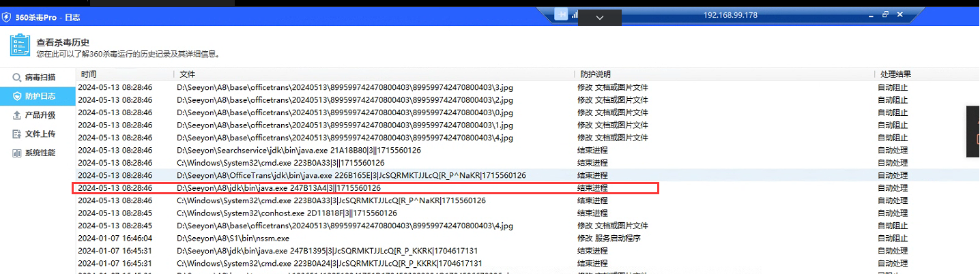Select log row ending with 3.jpg
The image size is (980, 274).
point(528,88)
